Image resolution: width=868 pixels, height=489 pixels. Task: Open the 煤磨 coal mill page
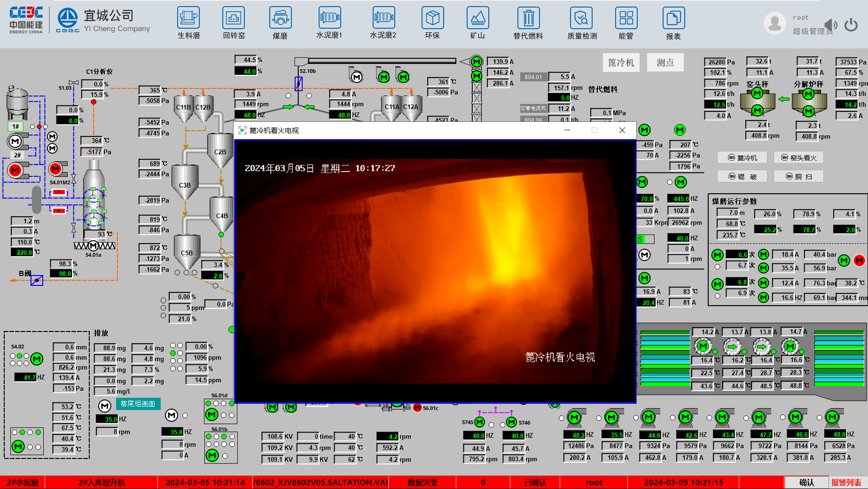(280, 23)
